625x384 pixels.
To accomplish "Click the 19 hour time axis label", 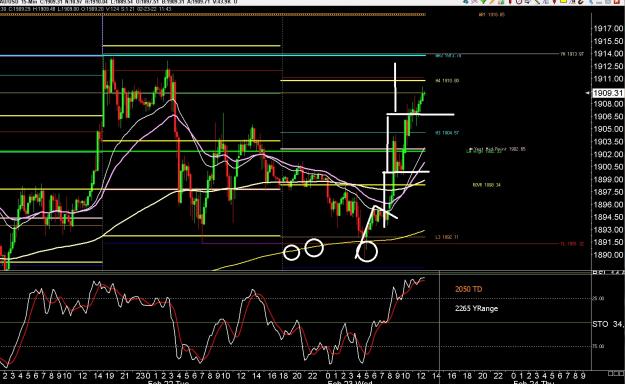I will click(110, 376).
